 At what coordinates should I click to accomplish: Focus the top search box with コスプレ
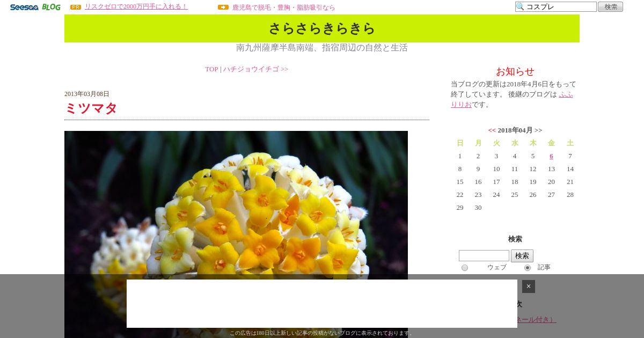[x=556, y=6]
